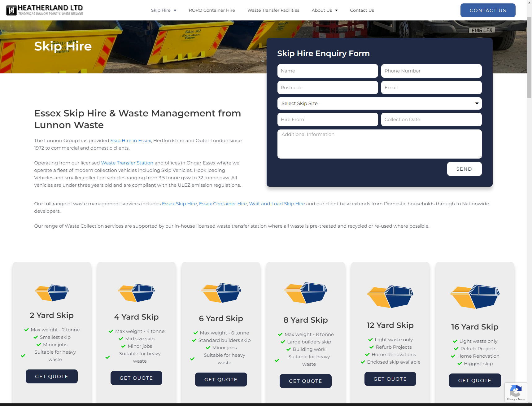Focus the Collection Date field
The width and height of the screenshot is (532, 406).
(x=431, y=120)
